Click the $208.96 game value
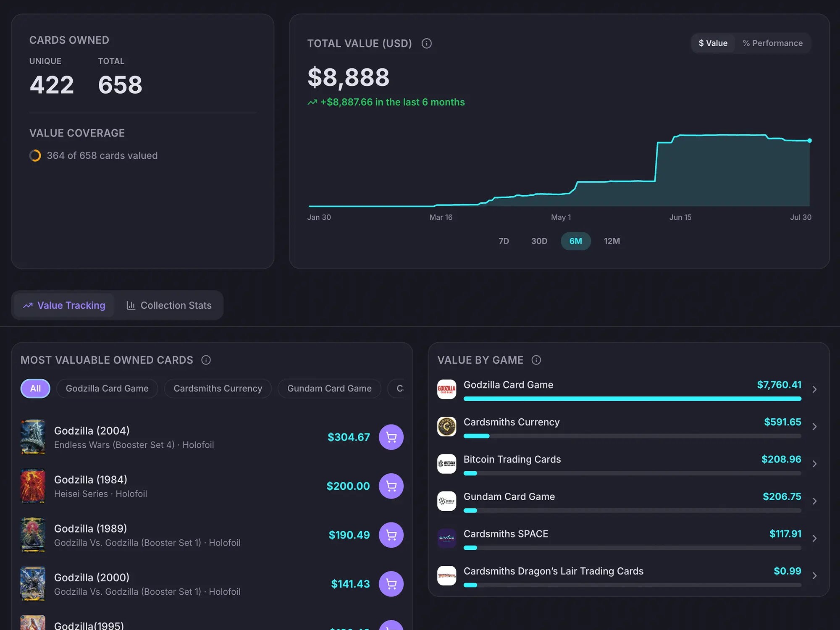 781,459
